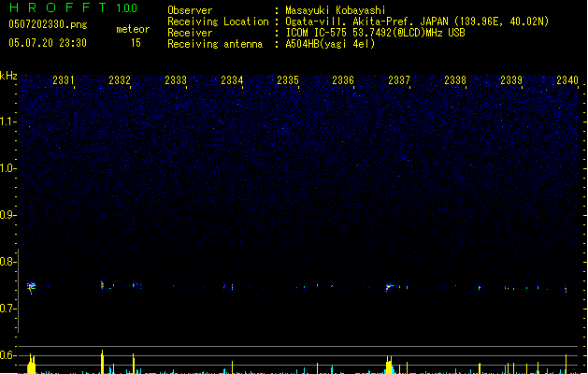Click the 2336 time marker

(x=343, y=80)
